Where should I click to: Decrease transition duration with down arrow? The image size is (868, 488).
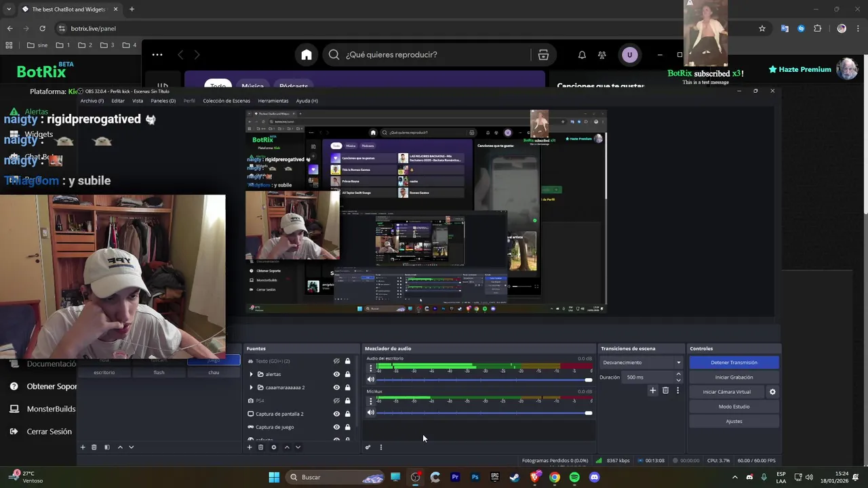(x=678, y=380)
